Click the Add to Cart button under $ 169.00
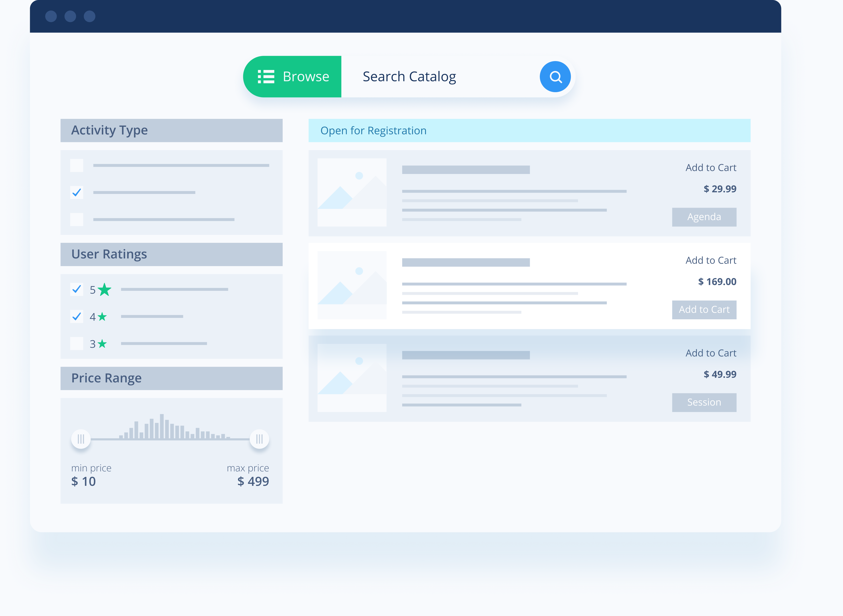This screenshot has width=843, height=616. point(704,310)
